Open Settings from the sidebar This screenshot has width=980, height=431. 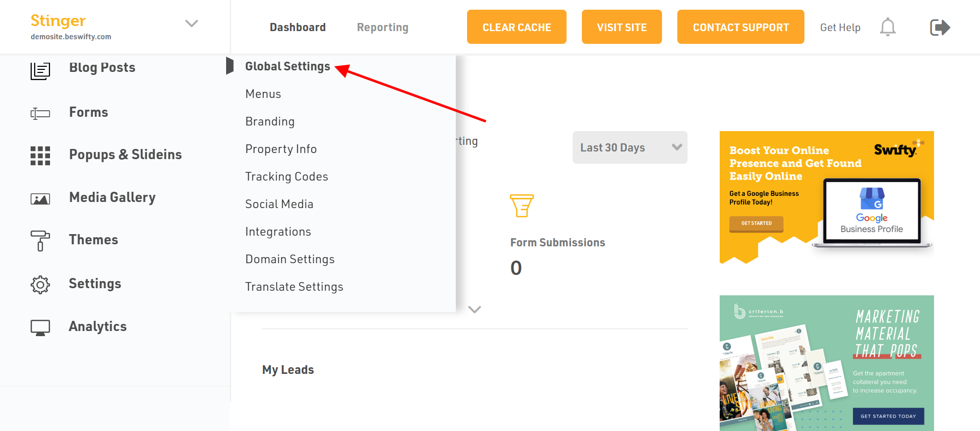point(95,284)
